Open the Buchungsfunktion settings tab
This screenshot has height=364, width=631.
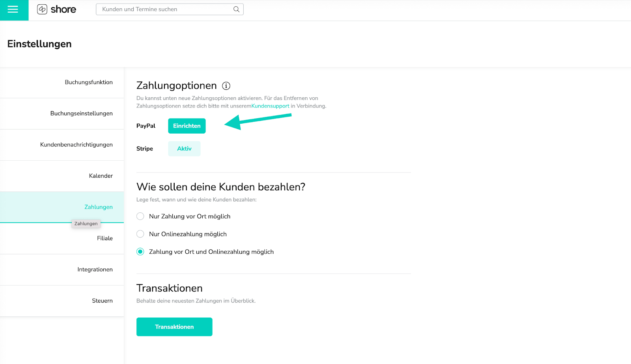pos(62,82)
